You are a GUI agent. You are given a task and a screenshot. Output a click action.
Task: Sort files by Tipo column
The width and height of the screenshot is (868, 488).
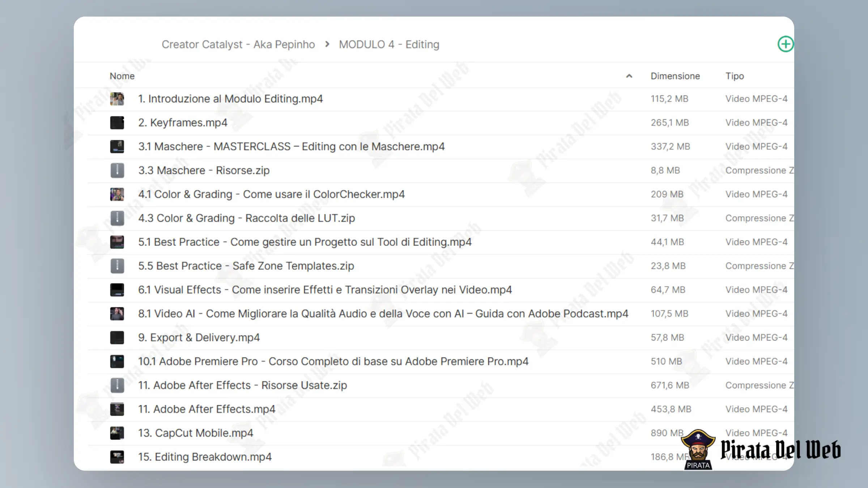(735, 76)
